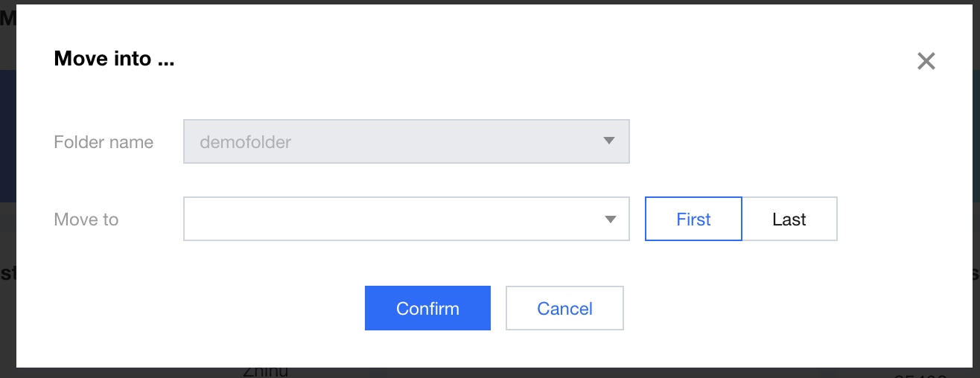Click the "Move to" label
This screenshot has height=378, width=980.
pyautogui.click(x=86, y=220)
